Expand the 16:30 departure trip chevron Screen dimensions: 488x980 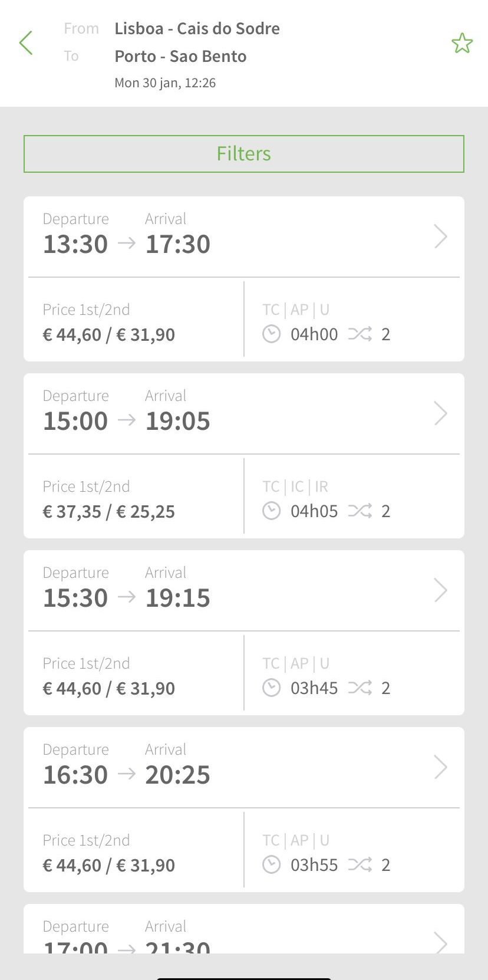(440, 767)
